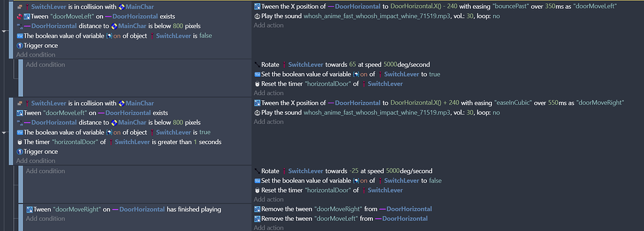Add action below the easeInCubic event's Play sound

[269, 121]
